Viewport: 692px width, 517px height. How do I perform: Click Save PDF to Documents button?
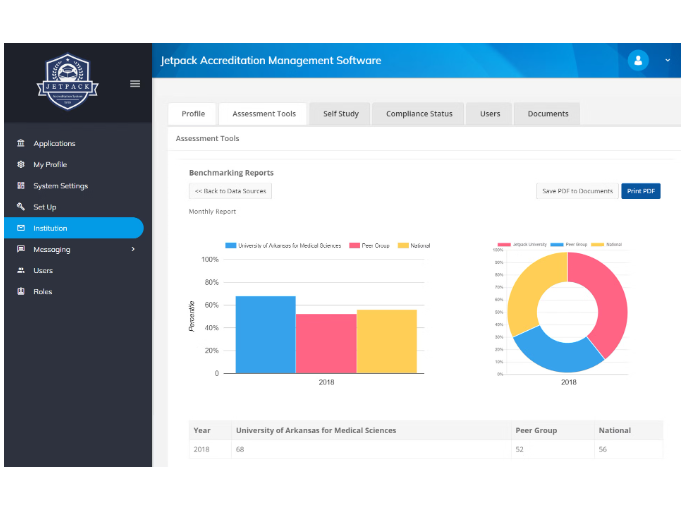click(x=577, y=191)
